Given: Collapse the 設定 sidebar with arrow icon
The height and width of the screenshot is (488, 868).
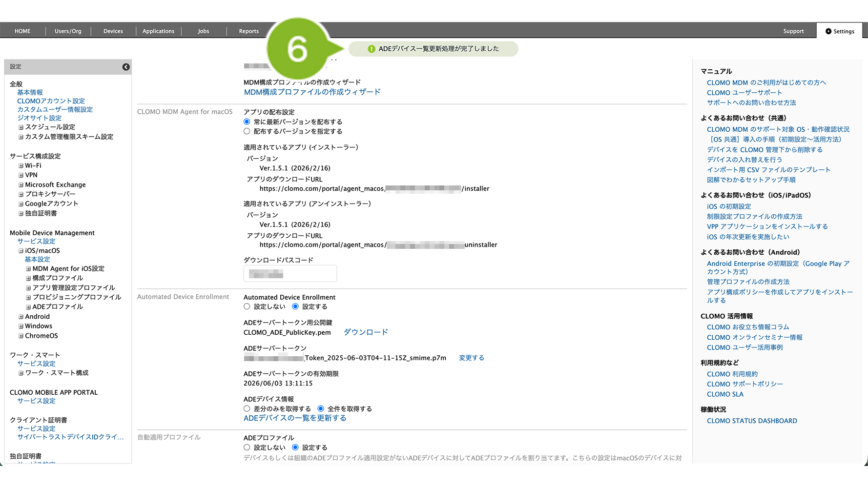Looking at the screenshot, I should pos(126,67).
